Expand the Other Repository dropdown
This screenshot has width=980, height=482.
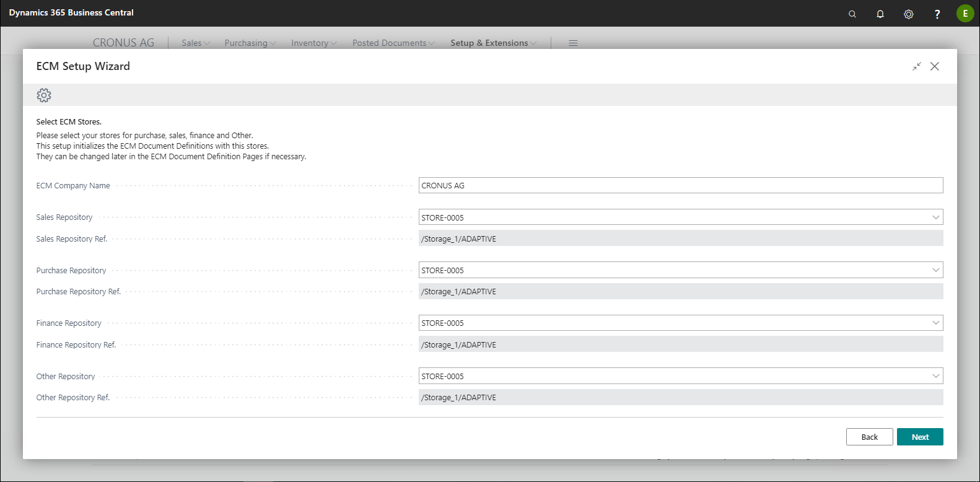click(x=935, y=376)
